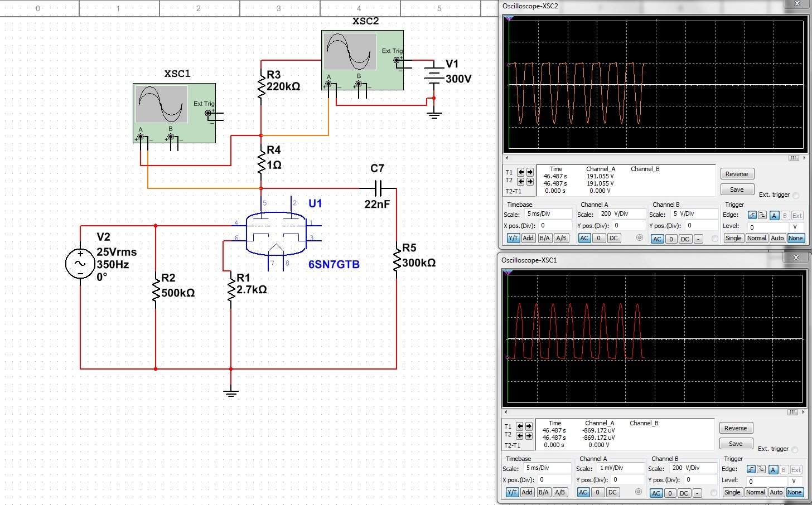
Task: Click the V2 AC voltage source symbol
Action: click(80, 264)
